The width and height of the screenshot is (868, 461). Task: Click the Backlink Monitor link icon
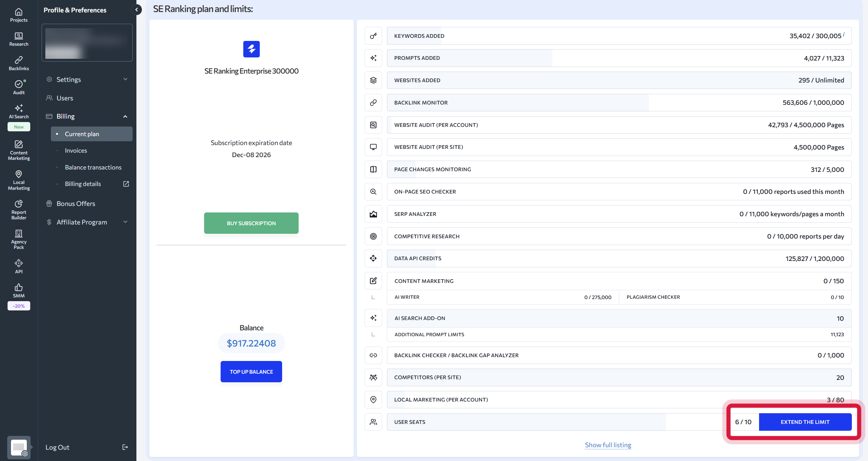pyautogui.click(x=373, y=102)
